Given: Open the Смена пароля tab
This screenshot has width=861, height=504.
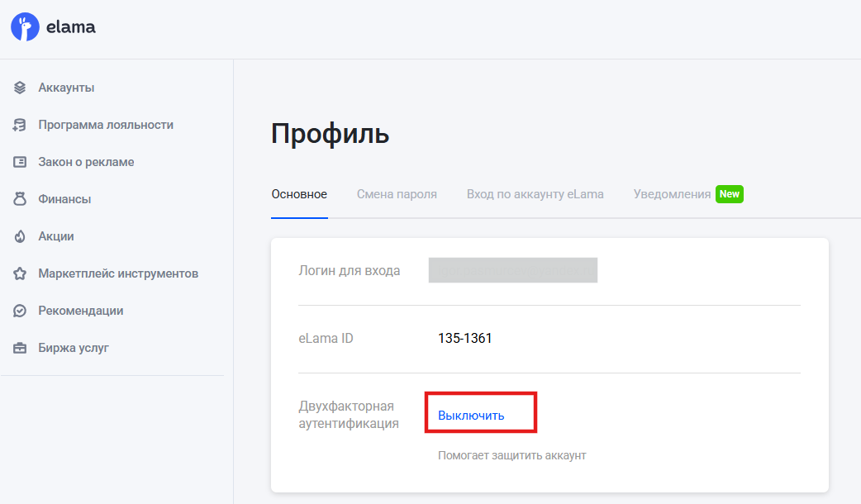Looking at the screenshot, I should (x=397, y=194).
